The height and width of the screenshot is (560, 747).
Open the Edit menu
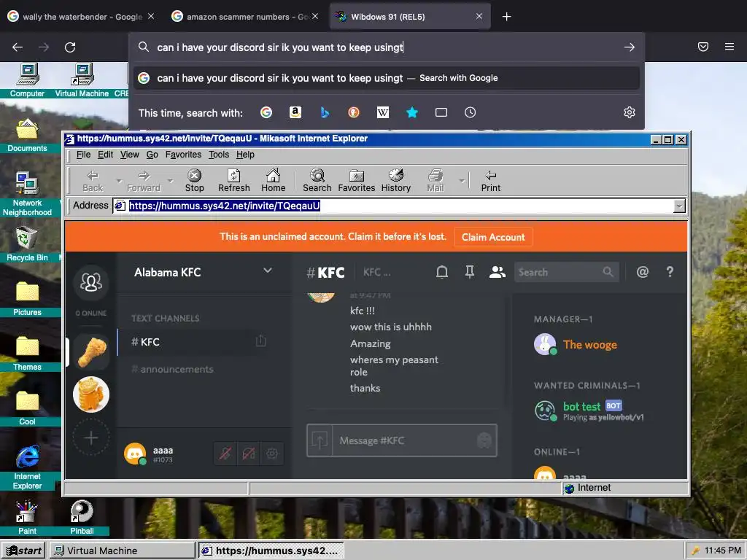pos(105,155)
